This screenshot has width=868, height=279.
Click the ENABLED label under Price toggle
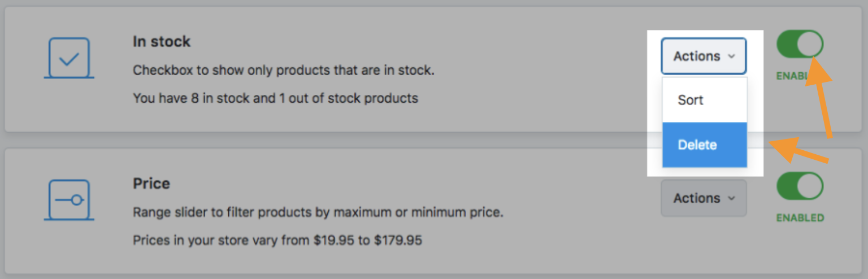tap(800, 217)
